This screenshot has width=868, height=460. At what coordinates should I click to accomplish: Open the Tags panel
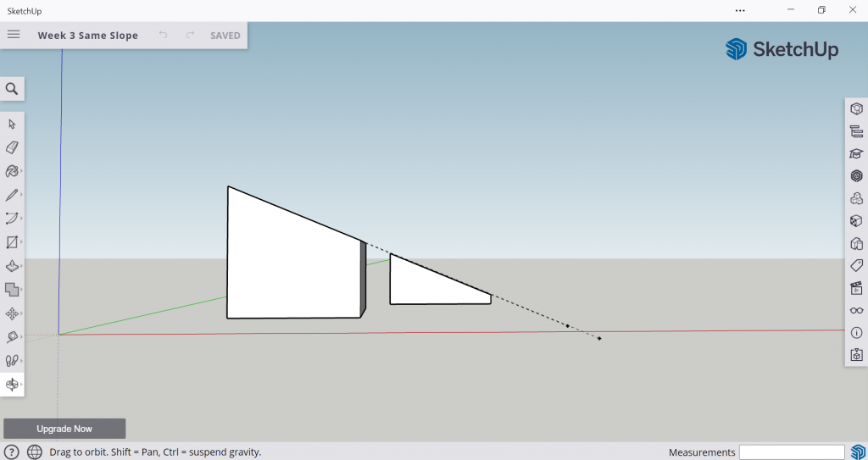pos(856,265)
